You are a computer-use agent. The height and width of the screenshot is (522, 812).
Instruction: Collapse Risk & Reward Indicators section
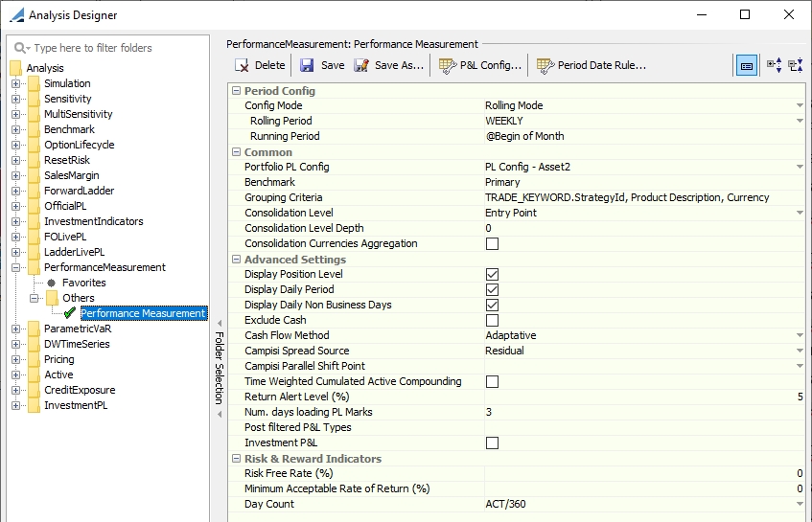(x=236, y=459)
